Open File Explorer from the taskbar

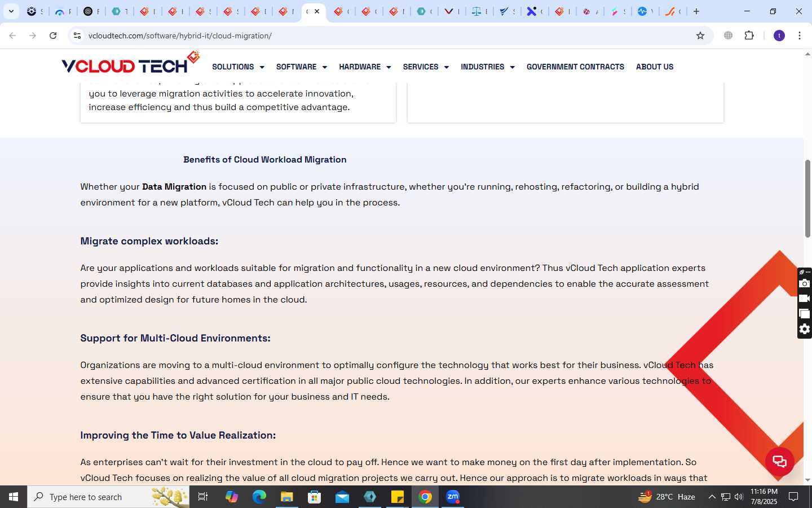pos(286,497)
